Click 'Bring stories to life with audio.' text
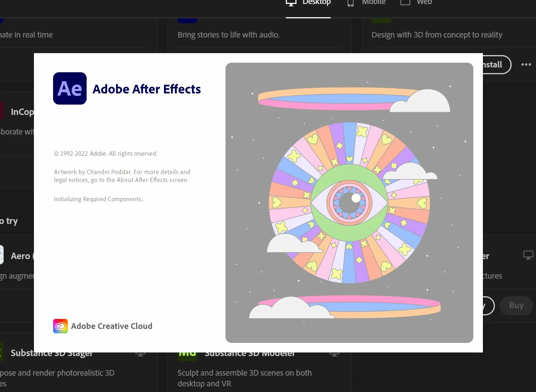The height and width of the screenshot is (392, 536). coord(228,35)
